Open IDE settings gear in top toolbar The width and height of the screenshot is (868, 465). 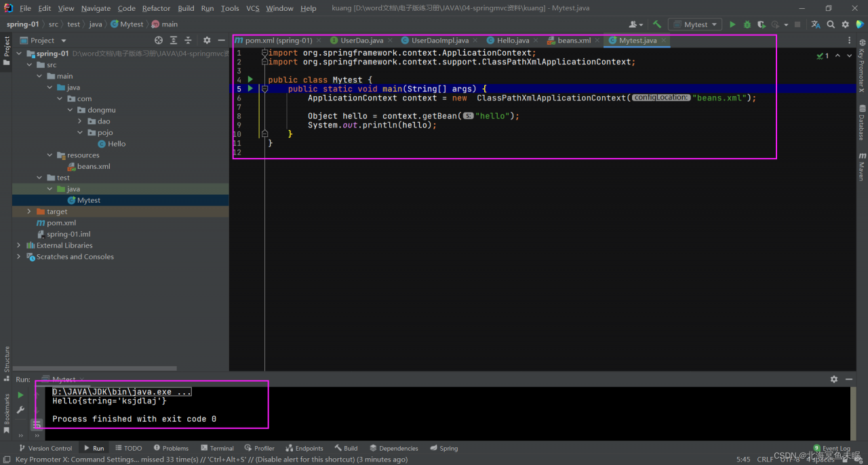coord(846,24)
